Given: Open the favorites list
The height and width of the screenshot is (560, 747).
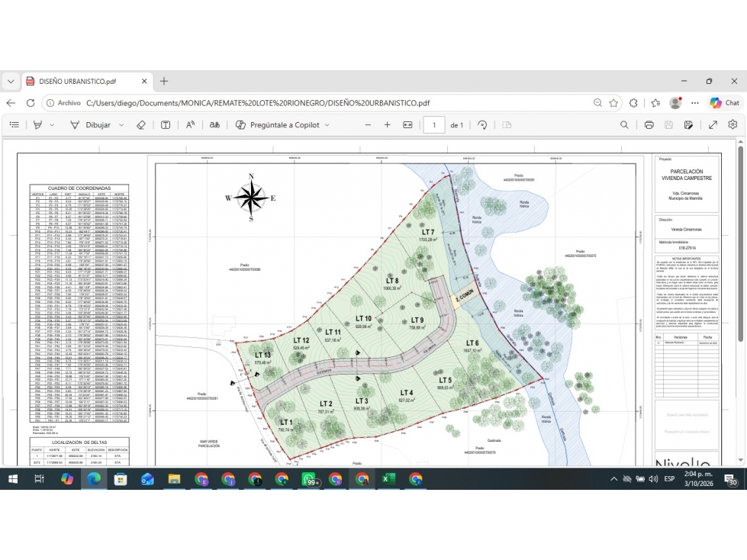Looking at the screenshot, I should click(655, 103).
